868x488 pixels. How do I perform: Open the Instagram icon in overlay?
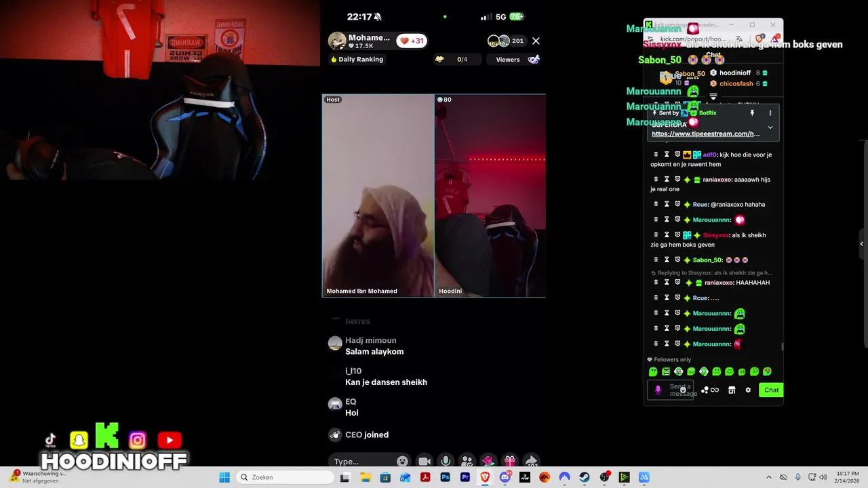coord(138,441)
